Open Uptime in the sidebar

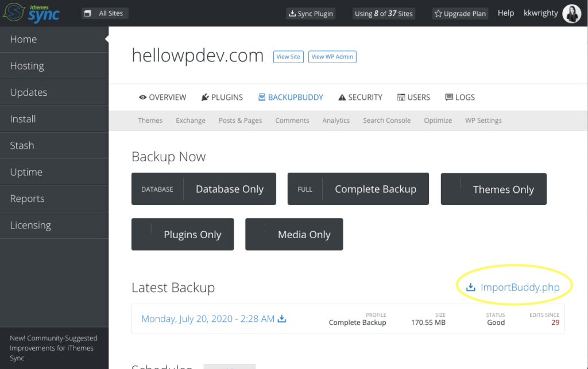pos(55,172)
